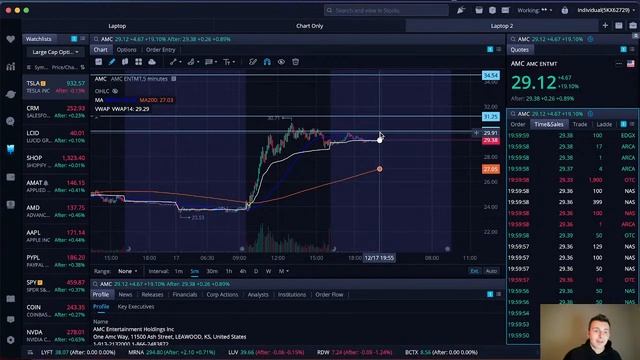
Task: Switch to the Chart Only layout tab
Action: pos(309,26)
